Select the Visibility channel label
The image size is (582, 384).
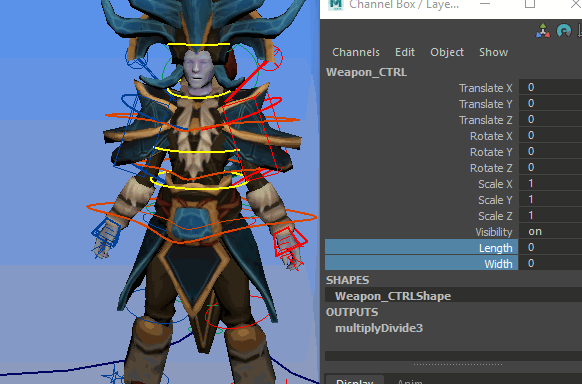tap(494, 232)
